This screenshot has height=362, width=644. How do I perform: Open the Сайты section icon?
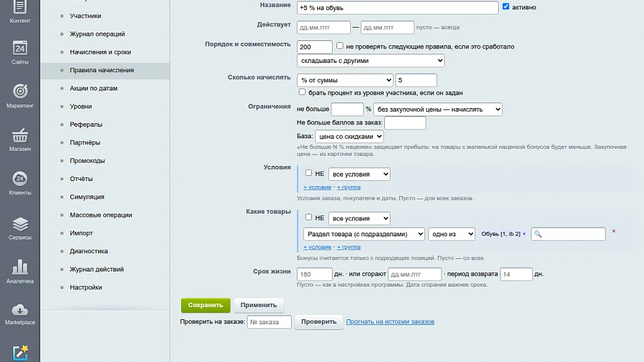(19, 48)
